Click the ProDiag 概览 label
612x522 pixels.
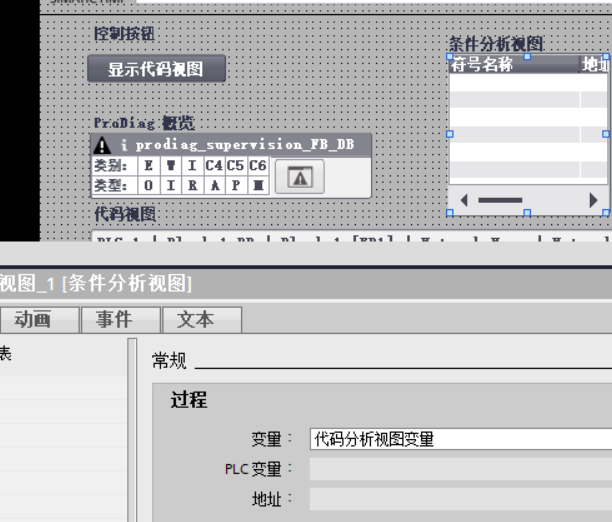tap(144, 123)
